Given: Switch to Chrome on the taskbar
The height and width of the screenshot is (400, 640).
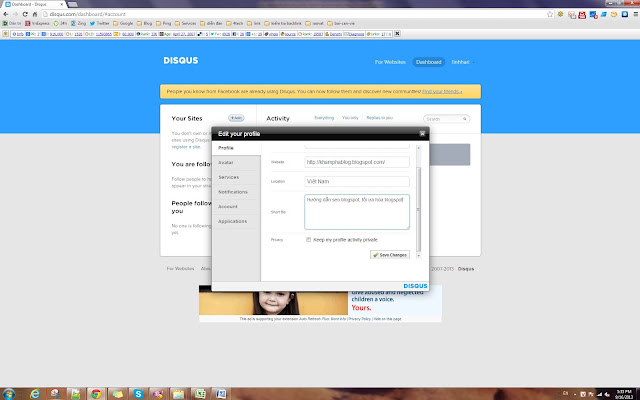Looking at the screenshot, I should (x=96, y=394).
